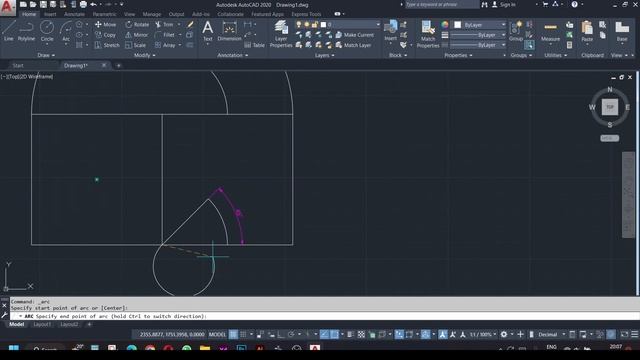This screenshot has height=360, width=640.
Task: Toggle lineweight display in status bar
Action: 351,335
